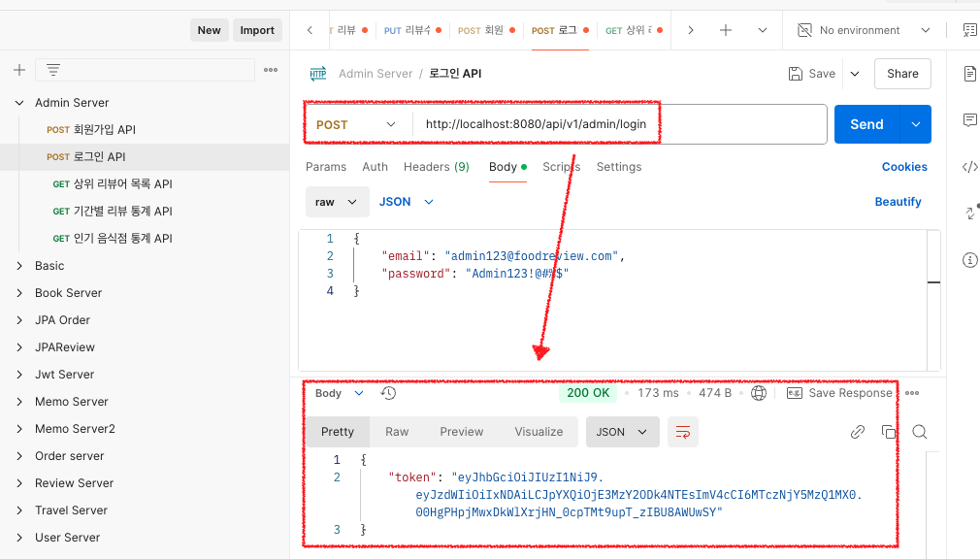Open Send options dropdown arrow
Screen dimensions: 980x559
916,124
